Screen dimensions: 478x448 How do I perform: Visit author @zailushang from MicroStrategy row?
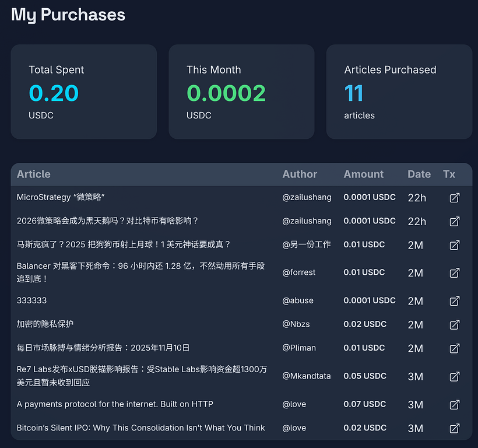(x=307, y=197)
